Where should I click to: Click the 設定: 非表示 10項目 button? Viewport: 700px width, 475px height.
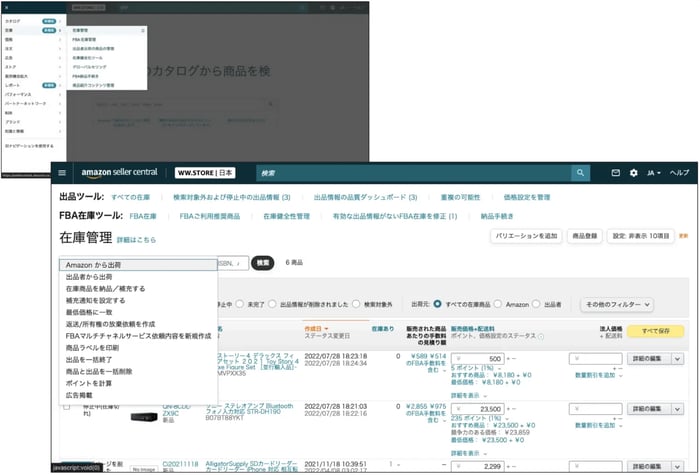[x=641, y=236]
